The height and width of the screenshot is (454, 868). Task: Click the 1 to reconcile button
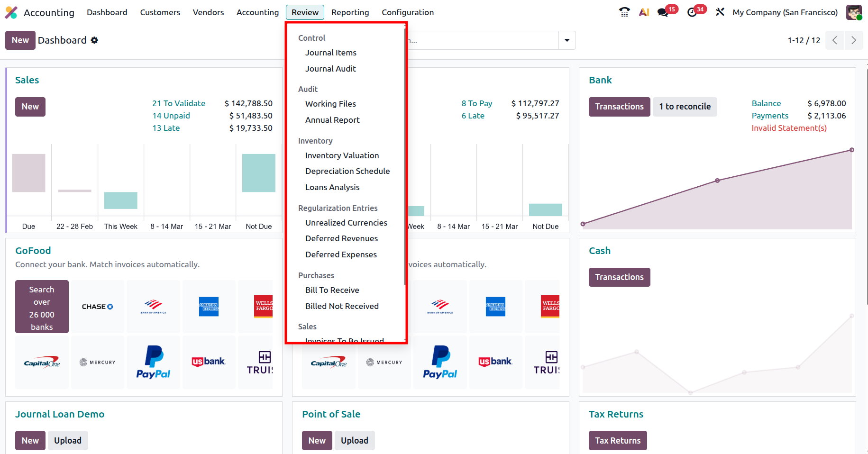[x=685, y=107]
